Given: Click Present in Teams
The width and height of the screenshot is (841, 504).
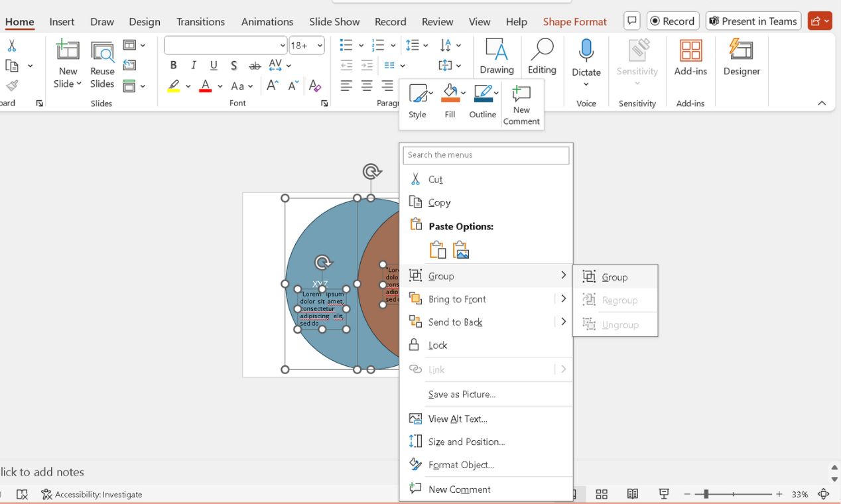Looking at the screenshot, I should [x=753, y=21].
